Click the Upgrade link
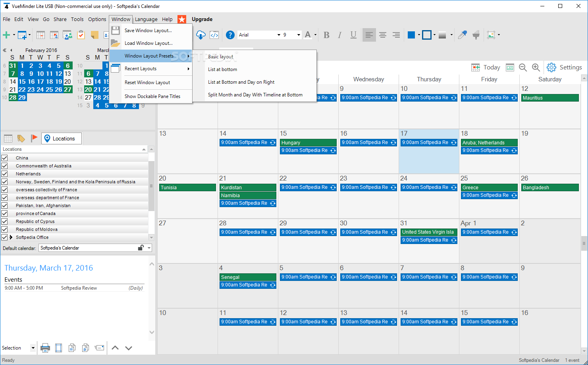Screen dimensions: 588x365 coord(202,19)
